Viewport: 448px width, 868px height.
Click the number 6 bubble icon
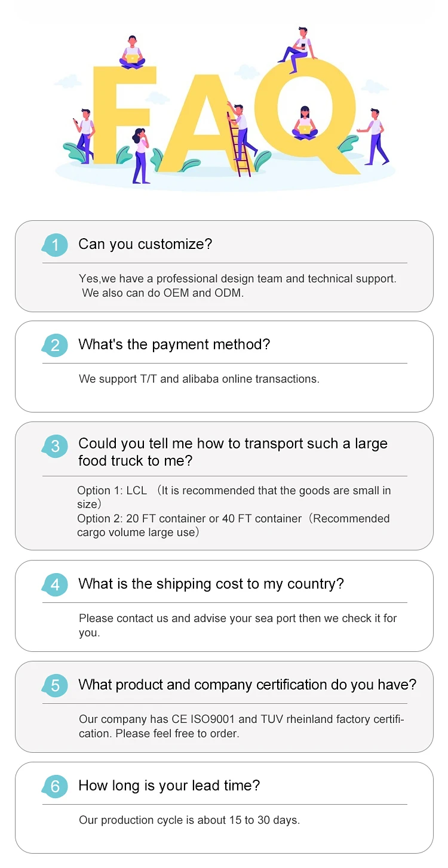55,786
